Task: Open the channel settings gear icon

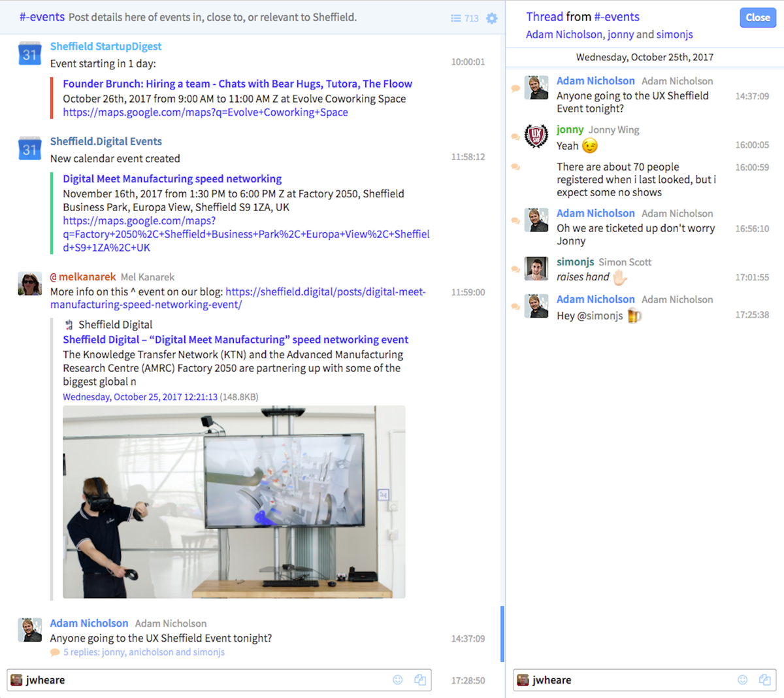Action: tap(492, 18)
